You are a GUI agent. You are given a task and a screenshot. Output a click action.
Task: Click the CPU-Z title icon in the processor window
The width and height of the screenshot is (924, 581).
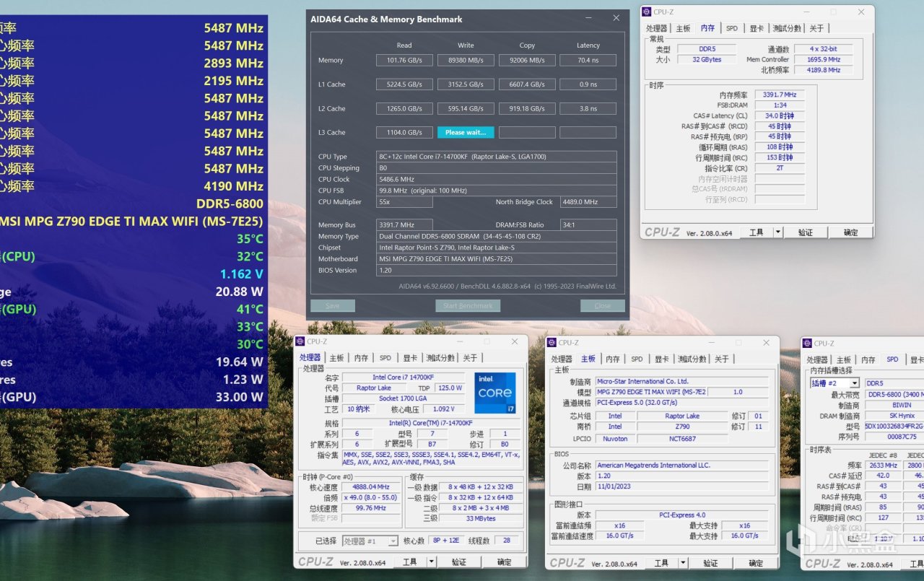pyautogui.click(x=301, y=341)
